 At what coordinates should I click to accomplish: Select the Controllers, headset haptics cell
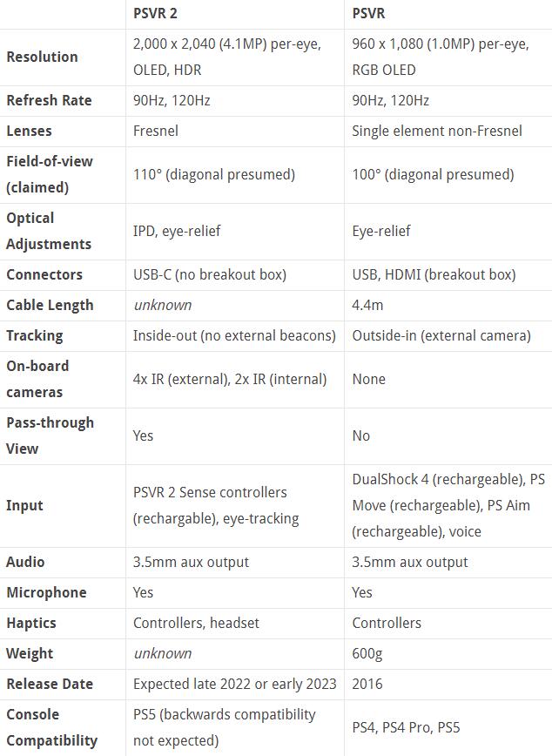coord(196,623)
